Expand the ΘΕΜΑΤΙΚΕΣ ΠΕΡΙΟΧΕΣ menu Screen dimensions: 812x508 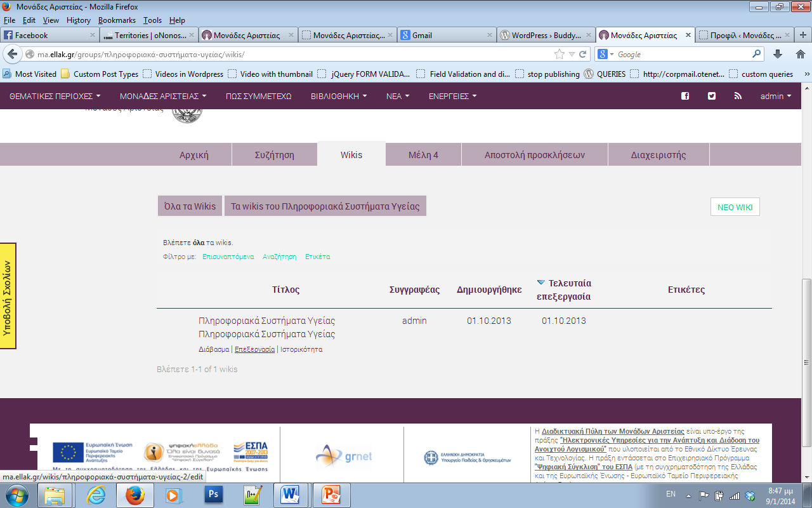[x=55, y=97]
